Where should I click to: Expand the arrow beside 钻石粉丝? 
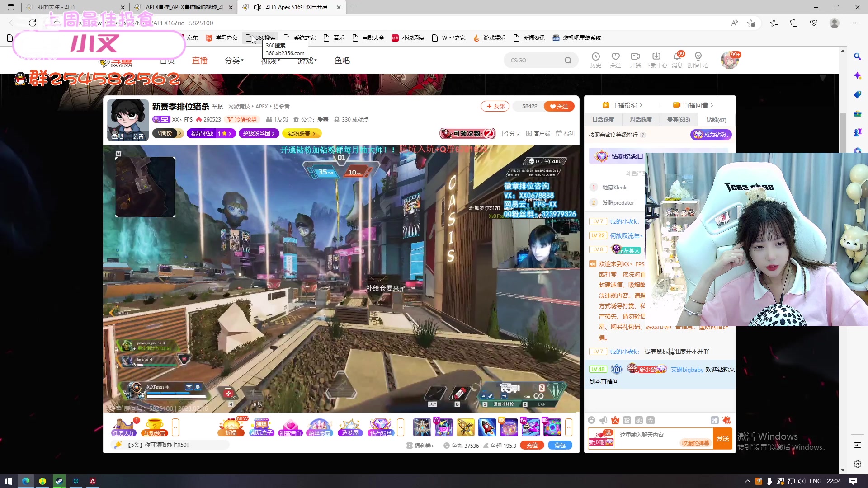click(x=401, y=427)
